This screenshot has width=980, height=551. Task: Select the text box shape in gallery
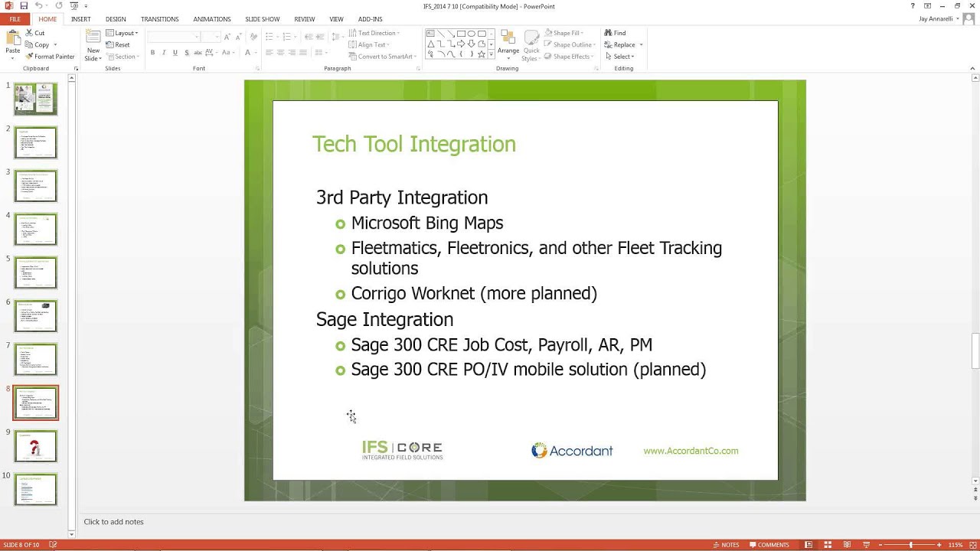click(x=430, y=34)
